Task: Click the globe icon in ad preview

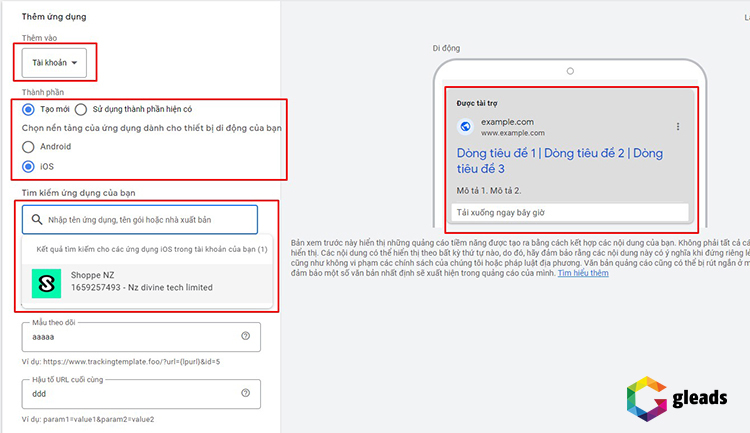Action: [x=464, y=127]
